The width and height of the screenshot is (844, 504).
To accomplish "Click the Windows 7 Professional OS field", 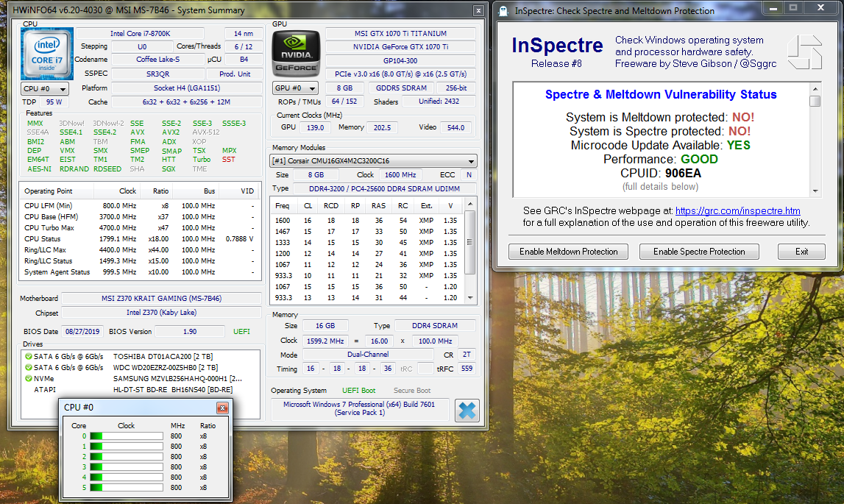I will click(x=359, y=408).
